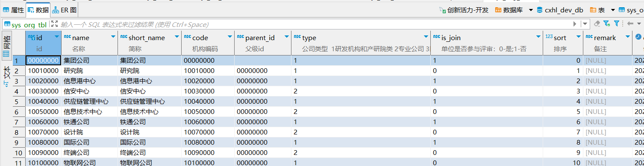Click the sys_org_tbl table label in filter bar
Screen dimensions: 644x166
pos(25,24)
